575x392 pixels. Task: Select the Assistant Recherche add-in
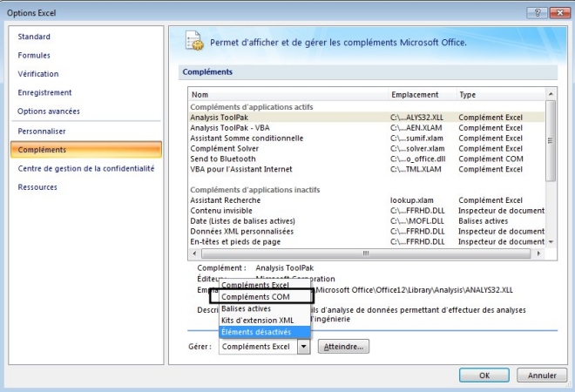(x=367, y=200)
